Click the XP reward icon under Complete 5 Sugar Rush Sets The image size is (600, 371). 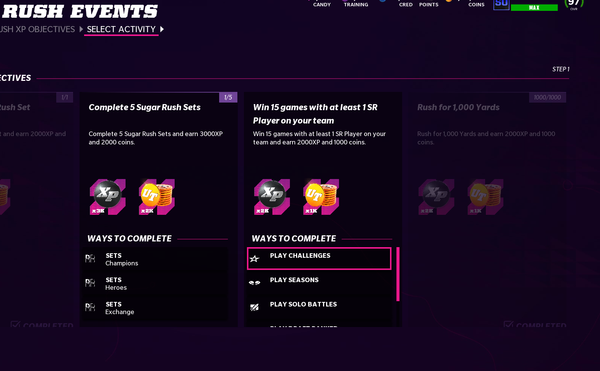point(108,197)
